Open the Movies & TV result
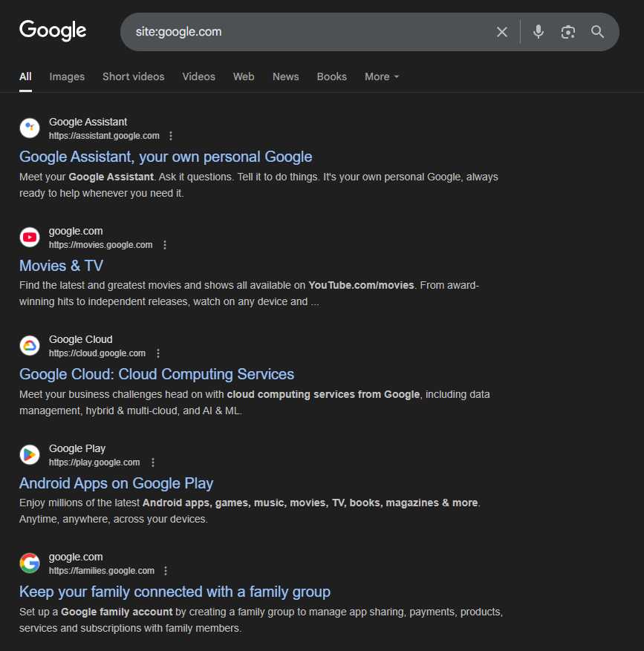 click(61, 266)
